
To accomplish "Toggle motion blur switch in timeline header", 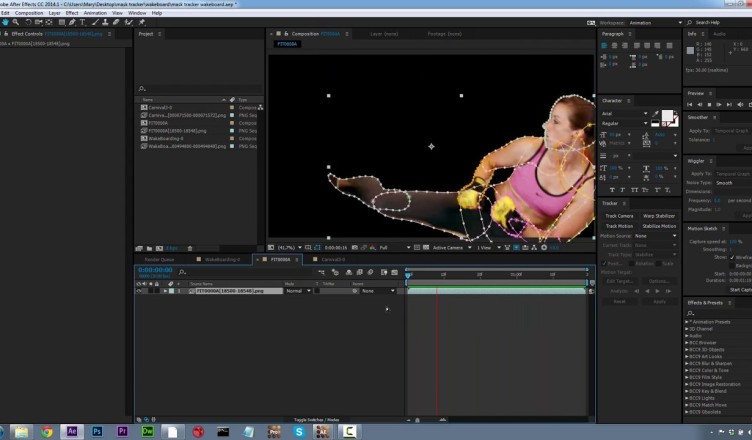I will [370, 272].
